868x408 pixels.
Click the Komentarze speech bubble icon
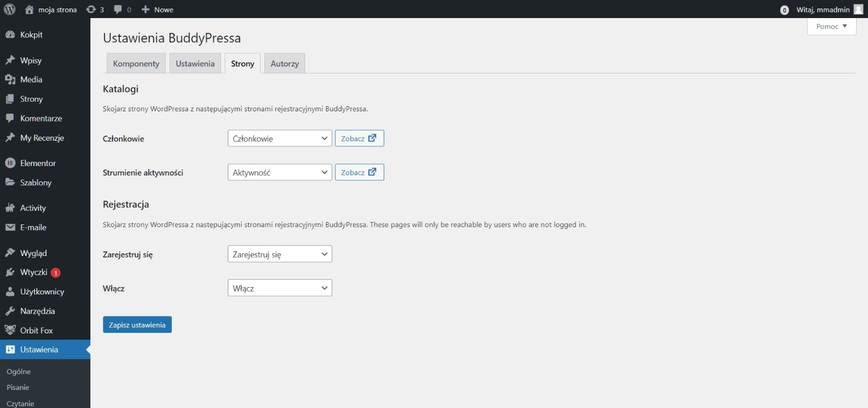click(10, 119)
